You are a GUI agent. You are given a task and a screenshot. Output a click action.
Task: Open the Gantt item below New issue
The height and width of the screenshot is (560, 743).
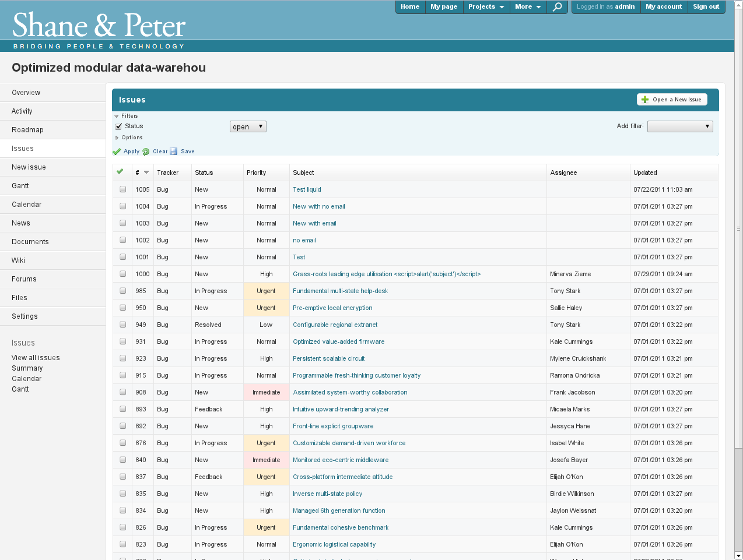tap(52, 186)
